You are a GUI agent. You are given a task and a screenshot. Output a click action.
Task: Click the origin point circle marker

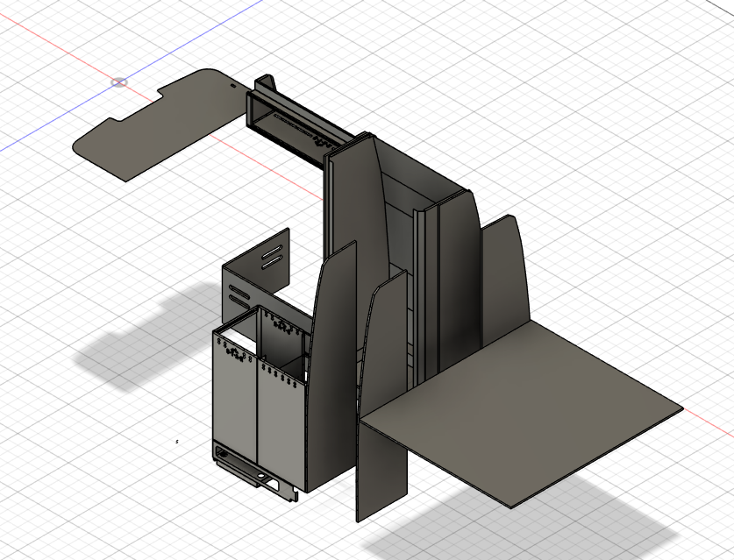[121, 82]
